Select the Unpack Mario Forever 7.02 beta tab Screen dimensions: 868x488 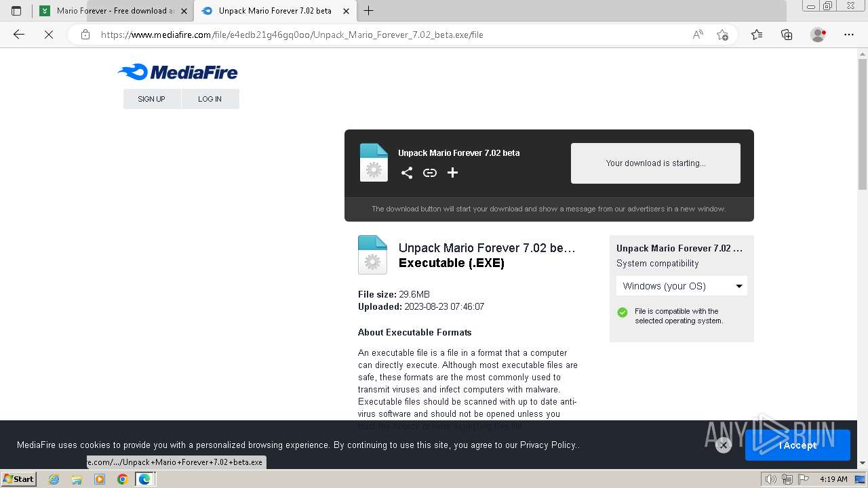pyautogui.click(x=275, y=11)
